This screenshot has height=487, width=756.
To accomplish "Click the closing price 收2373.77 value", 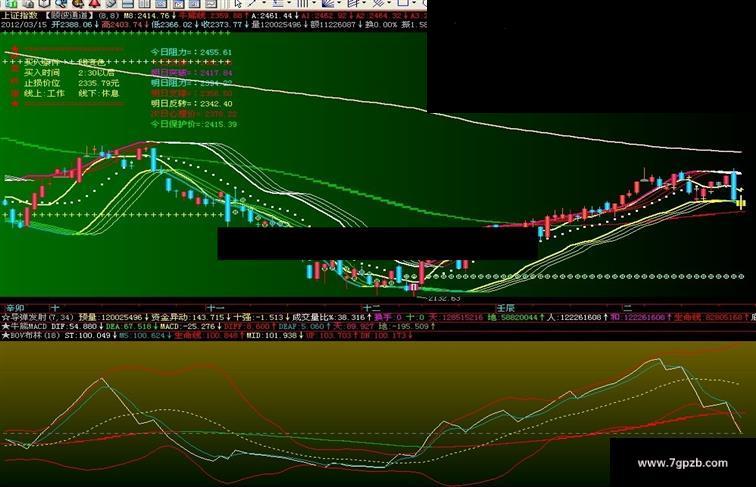I will tap(221, 24).
